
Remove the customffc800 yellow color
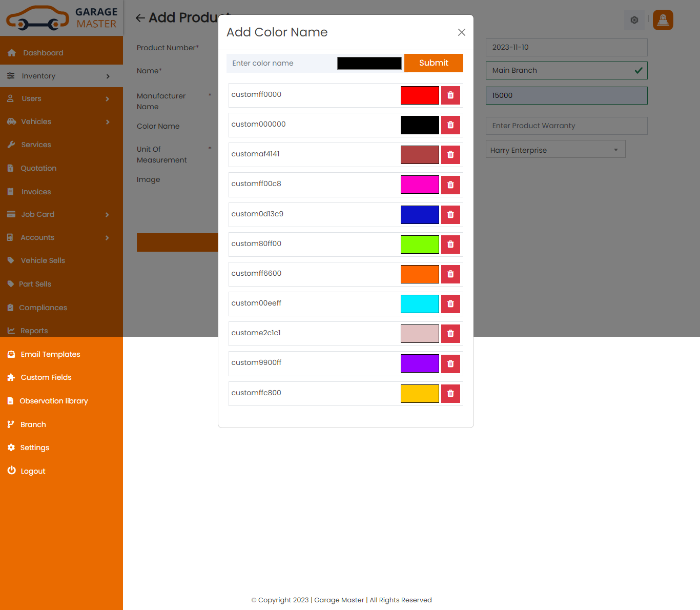coord(450,394)
